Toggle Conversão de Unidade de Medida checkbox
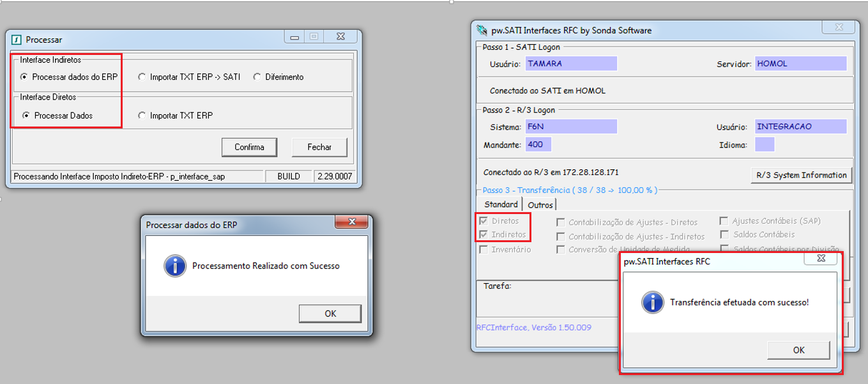 point(560,250)
